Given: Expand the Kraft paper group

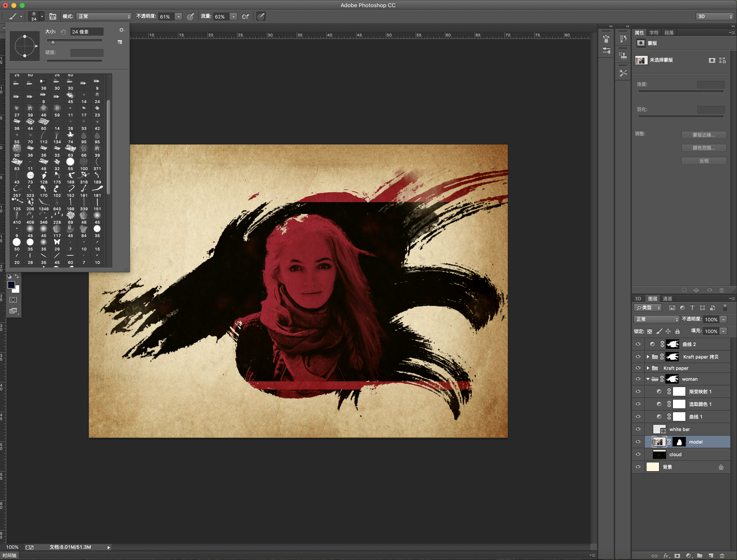Looking at the screenshot, I should tap(648, 368).
